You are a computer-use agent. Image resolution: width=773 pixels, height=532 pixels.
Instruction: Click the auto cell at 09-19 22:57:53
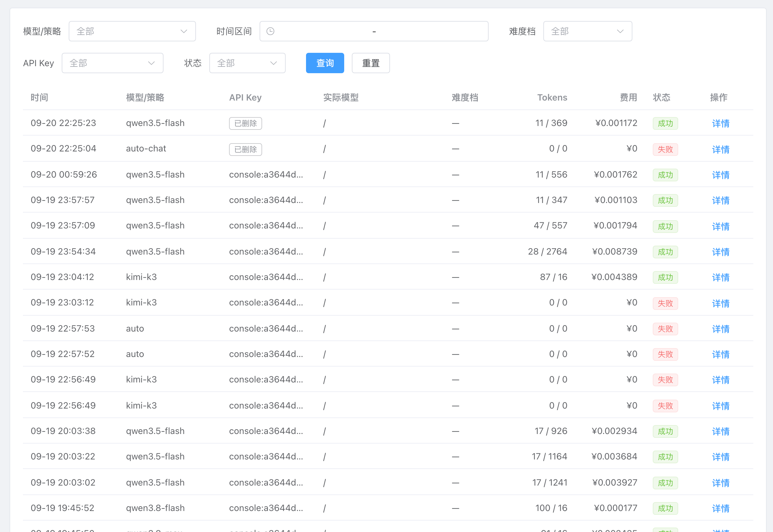135,328
